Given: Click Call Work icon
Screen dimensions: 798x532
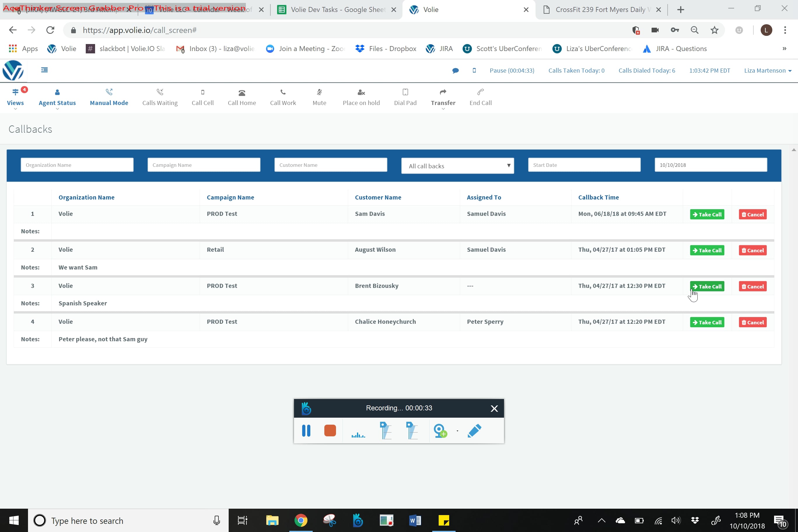Looking at the screenshot, I should [x=283, y=92].
